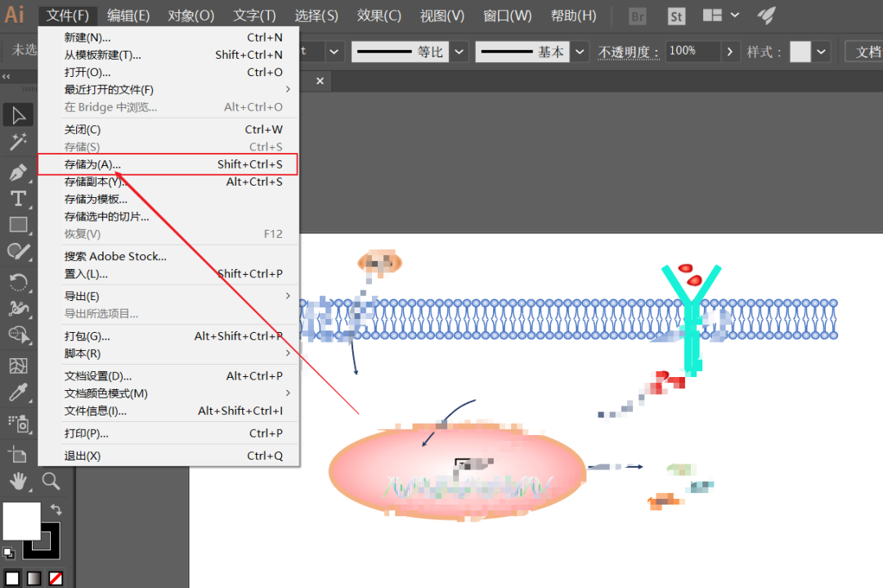Image resolution: width=883 pixels, height=588 pixels.
Task: Select the Rotate tool
Action: click(18, 281)
